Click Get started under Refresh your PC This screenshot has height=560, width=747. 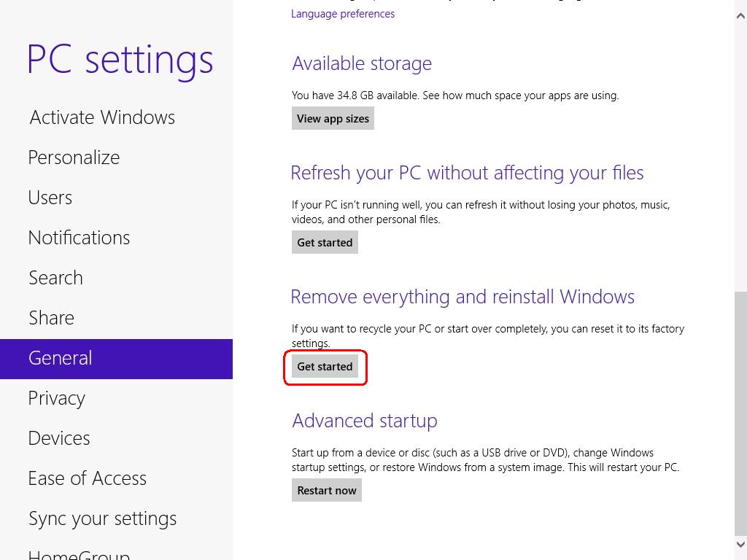click(x=325, y=242)
